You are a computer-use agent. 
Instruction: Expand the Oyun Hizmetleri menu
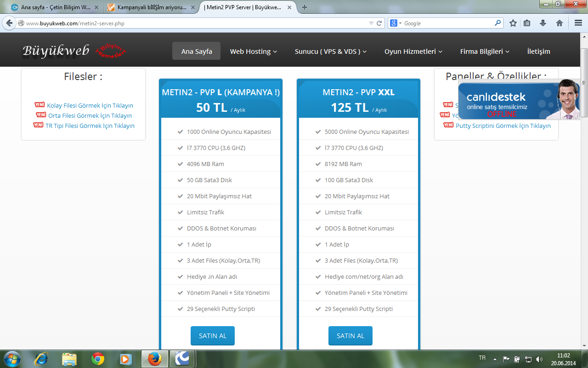pyautogui.click(x=413, y=52)
